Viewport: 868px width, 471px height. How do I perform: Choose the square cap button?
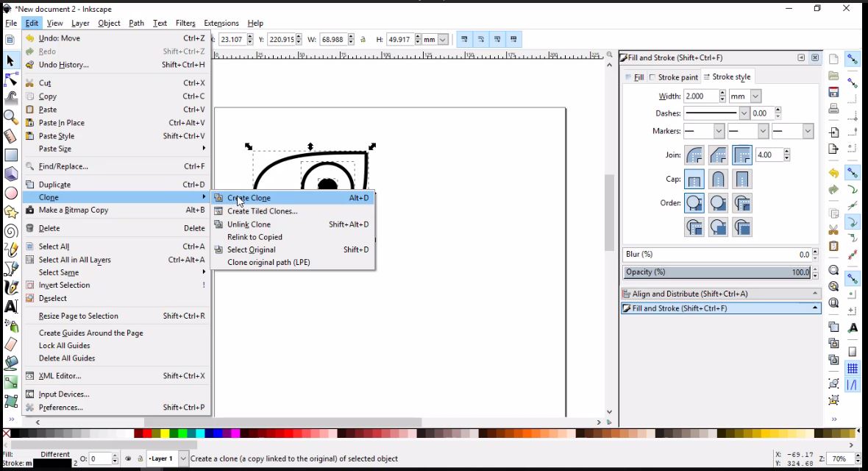coord(741,179)
